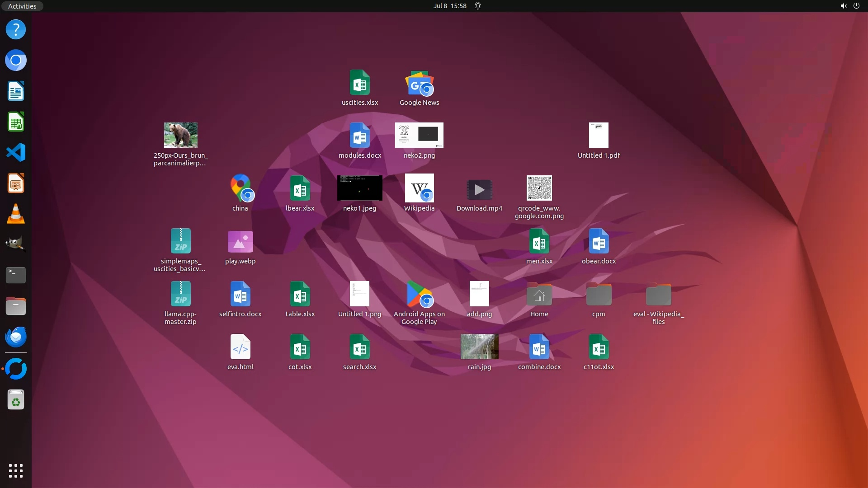
Task: Click the Chromium browser dock icon
Action: pyautogui.click(x=16, y=61)
